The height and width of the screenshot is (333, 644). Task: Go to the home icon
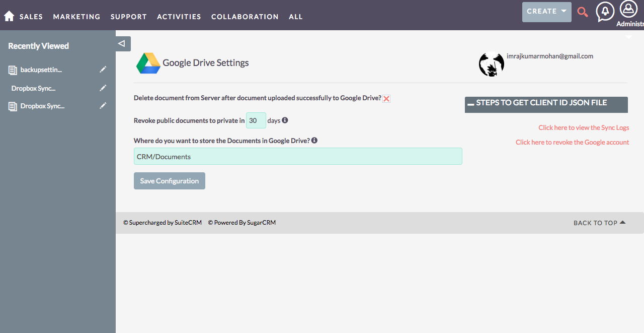(9, 16)
